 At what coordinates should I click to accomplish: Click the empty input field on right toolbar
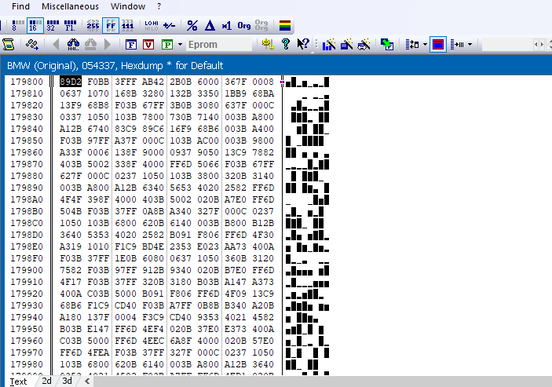(x=507, y=45)
